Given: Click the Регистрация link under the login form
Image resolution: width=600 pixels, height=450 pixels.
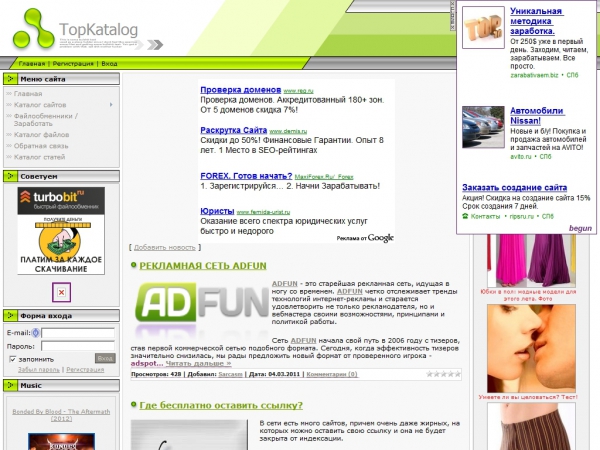Looking at the screenshot, I should pyautogui.click(x=85, y=369).
